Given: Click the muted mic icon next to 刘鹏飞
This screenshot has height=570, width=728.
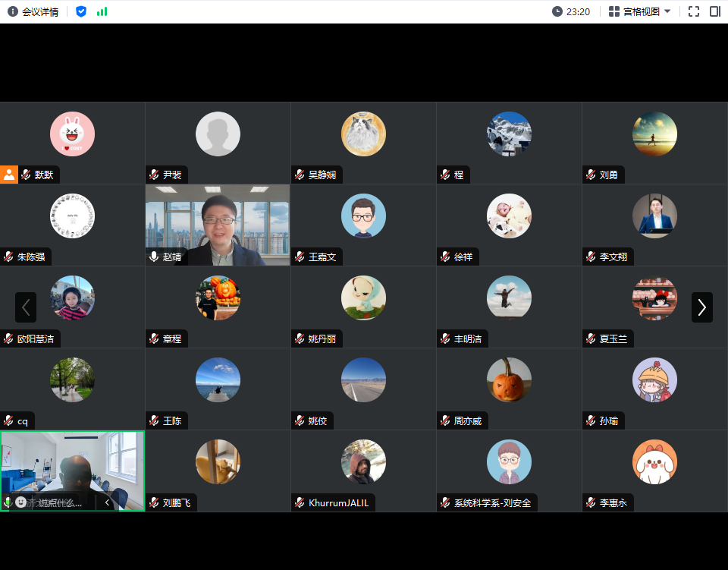Looking at the screenshot, I should pyautogui.click(x=155, y=502).
